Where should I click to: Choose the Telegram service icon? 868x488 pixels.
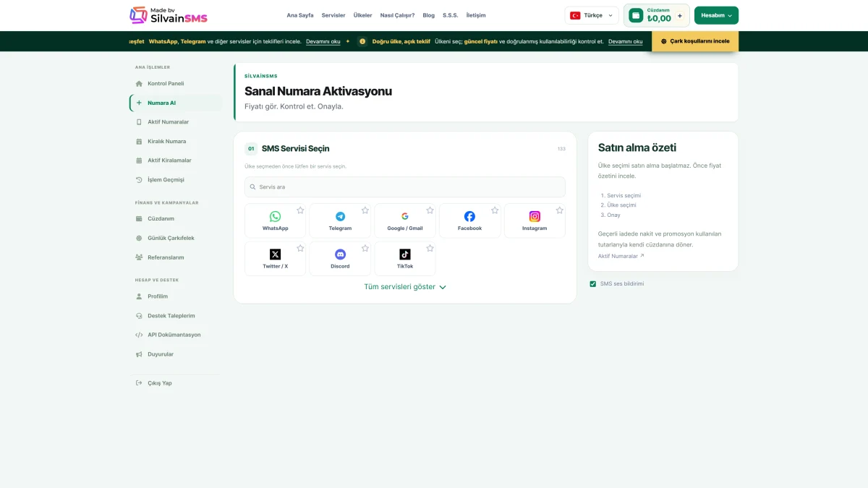340,216
